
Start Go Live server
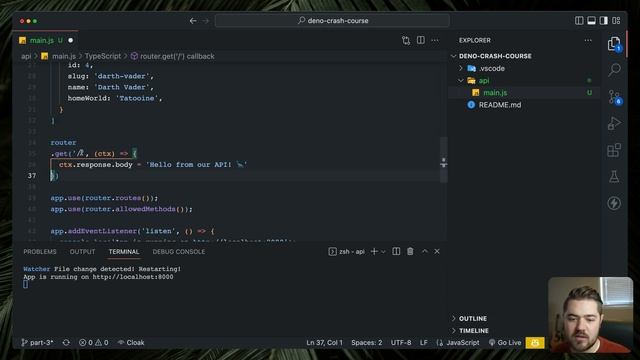(x=505, y=342)
